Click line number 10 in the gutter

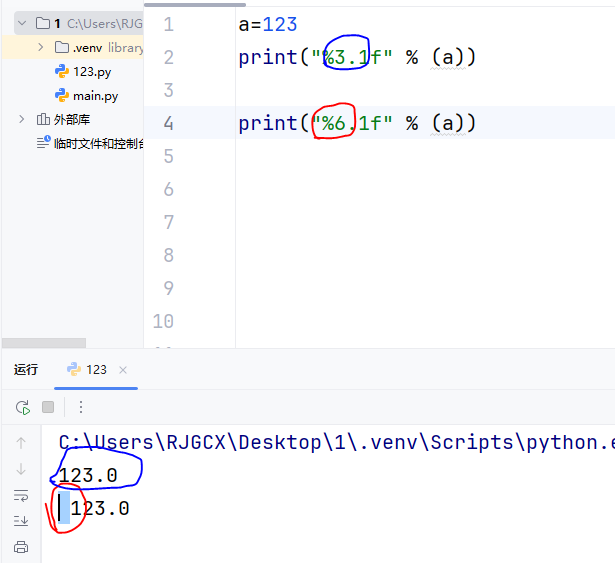(163, 321)
